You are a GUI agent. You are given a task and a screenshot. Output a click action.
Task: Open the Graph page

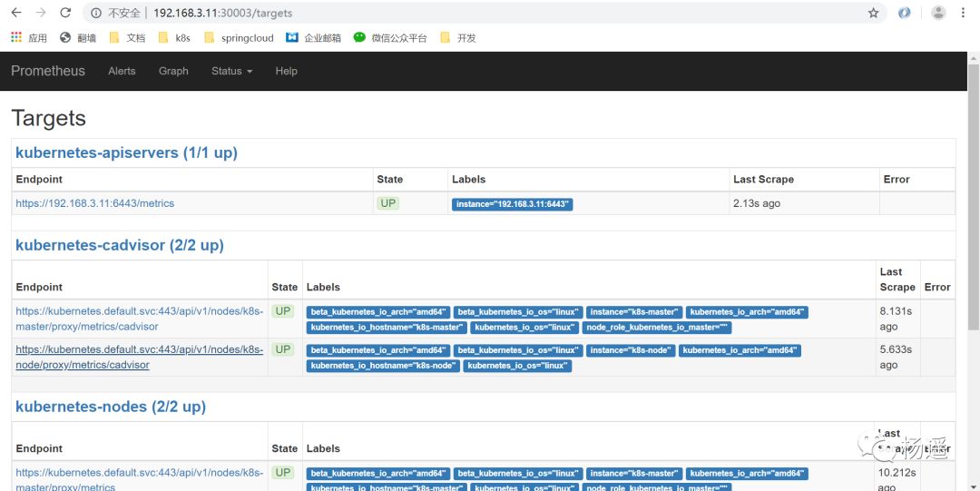pos(173,71)
